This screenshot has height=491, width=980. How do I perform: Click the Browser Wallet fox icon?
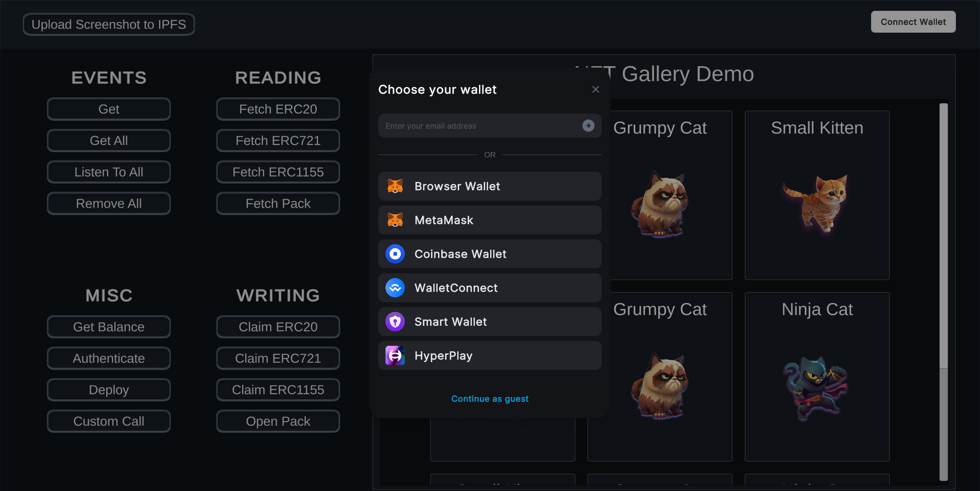pos(395,186)
